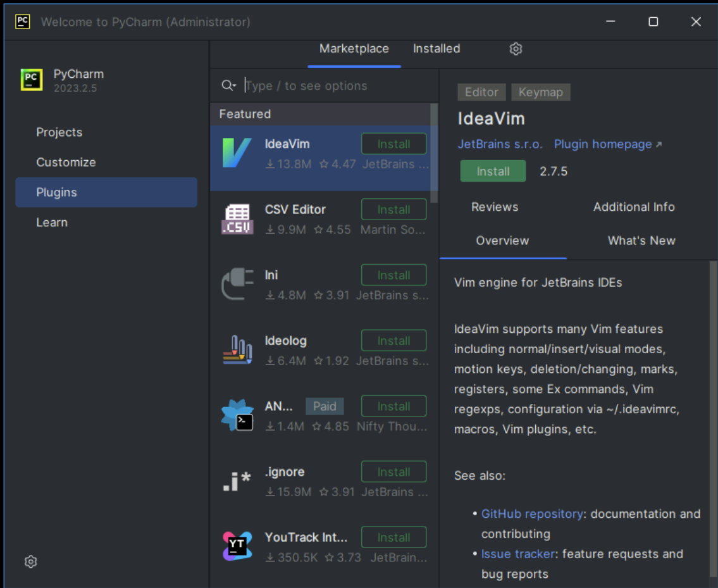Open the GitHub repository link
718x588 pixels.
(x=532, y=514)
